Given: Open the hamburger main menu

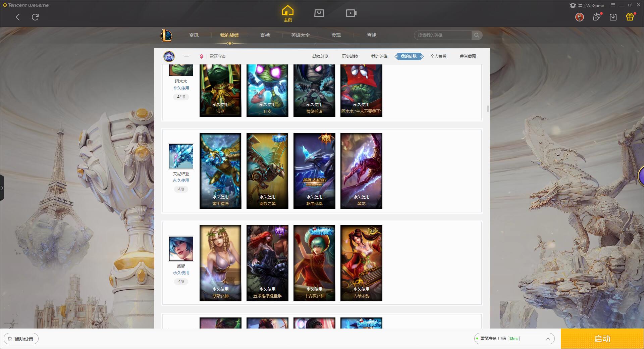Looking at the screenshot, I should point(613,5).
